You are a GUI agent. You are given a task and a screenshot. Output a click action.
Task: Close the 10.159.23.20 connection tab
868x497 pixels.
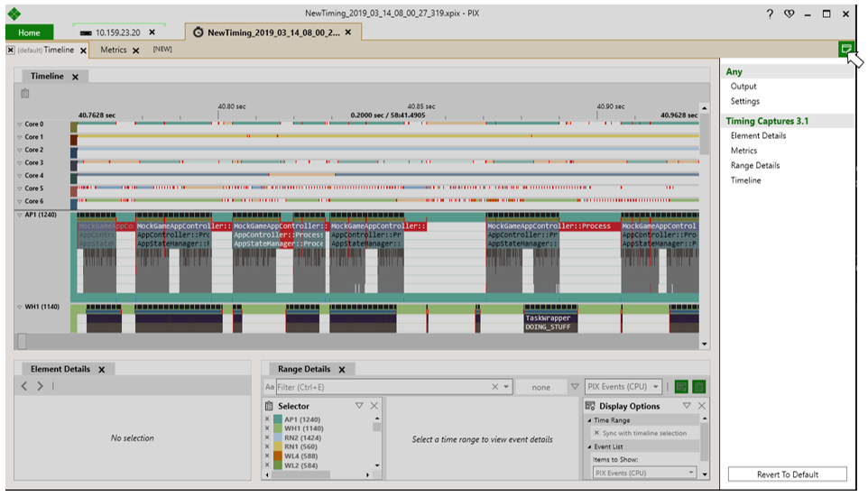152,32
